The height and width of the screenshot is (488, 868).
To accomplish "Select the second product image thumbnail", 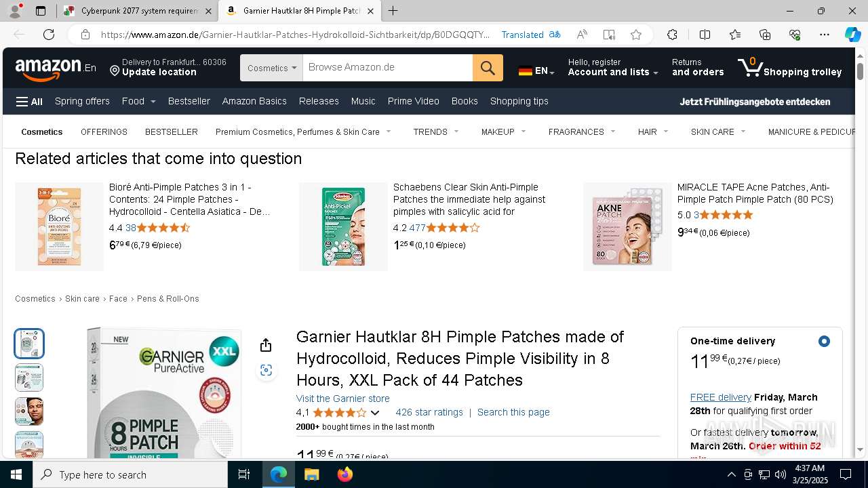I will 29,378.
